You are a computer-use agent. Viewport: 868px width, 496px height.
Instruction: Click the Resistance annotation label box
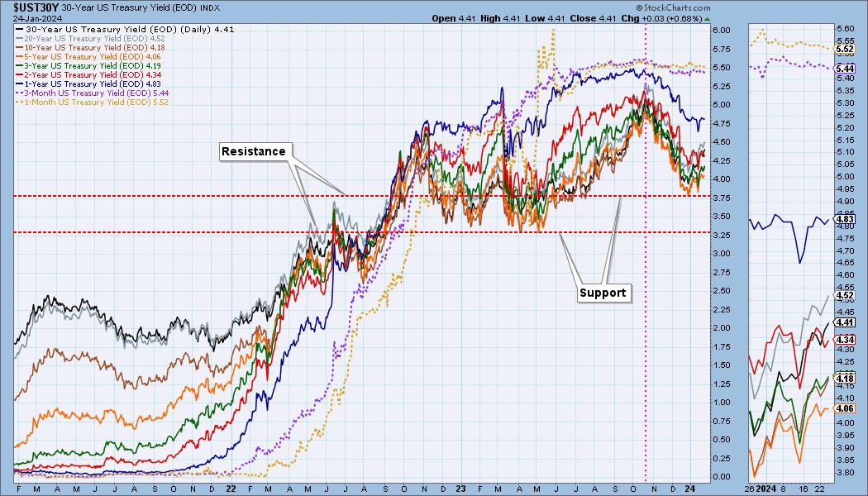(x=254, y=151)
